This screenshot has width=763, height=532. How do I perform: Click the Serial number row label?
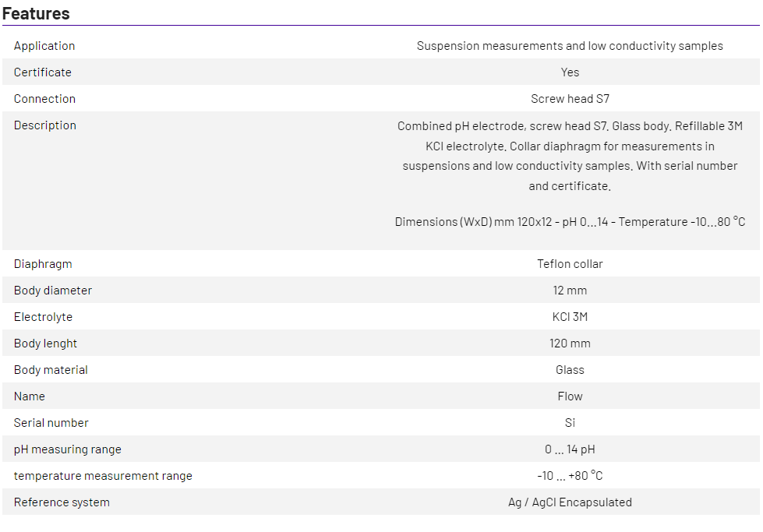[x=51, y=423]
